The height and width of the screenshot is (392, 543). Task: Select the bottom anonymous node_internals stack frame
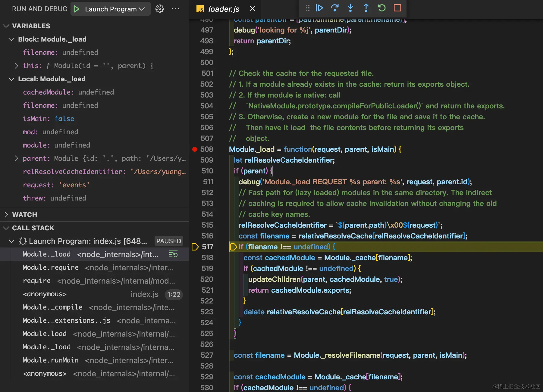click(95, 374)
